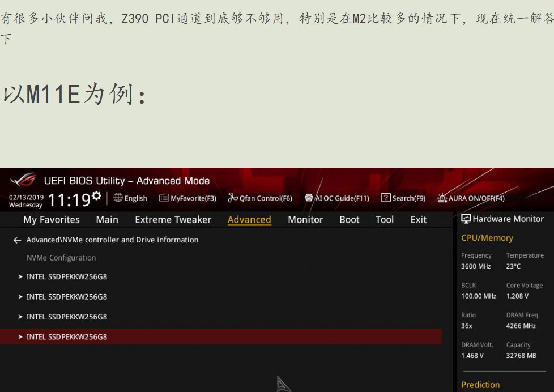Go to the Exit tab
Screen dimensions: 554x392
click(x=418, y=220)
